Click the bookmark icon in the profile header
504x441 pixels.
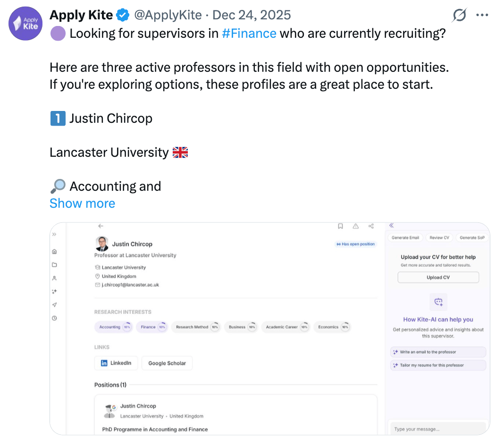tap(340, 226)
